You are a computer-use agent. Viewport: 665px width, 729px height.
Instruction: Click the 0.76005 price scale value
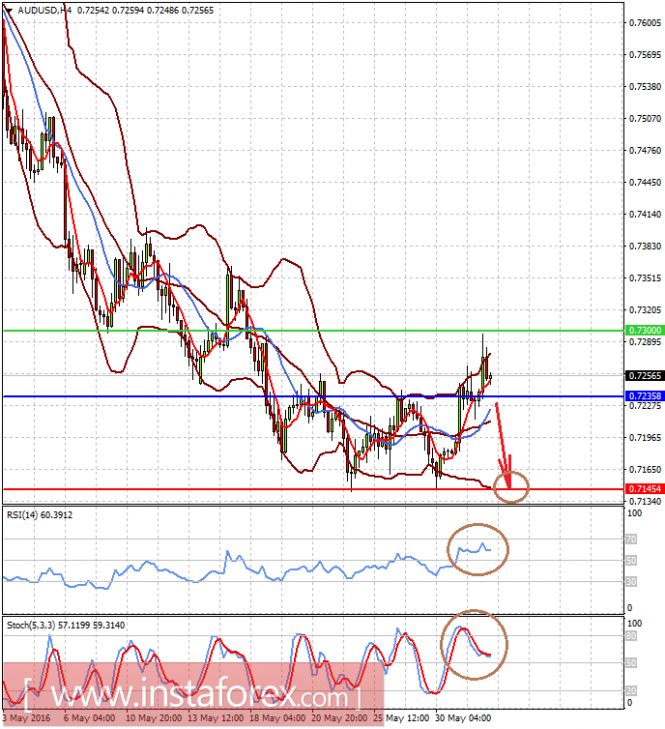coord(645,23)
